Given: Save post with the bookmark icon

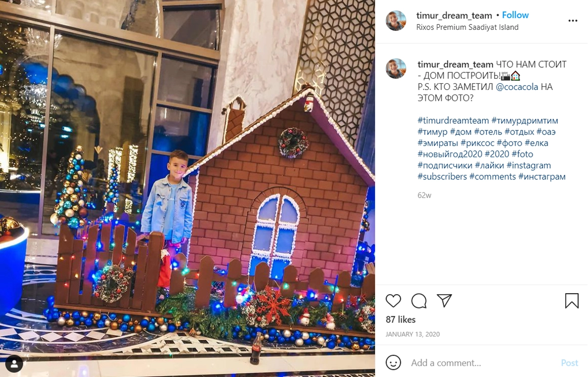Looking at the screenshot, I should coord(571,301).
